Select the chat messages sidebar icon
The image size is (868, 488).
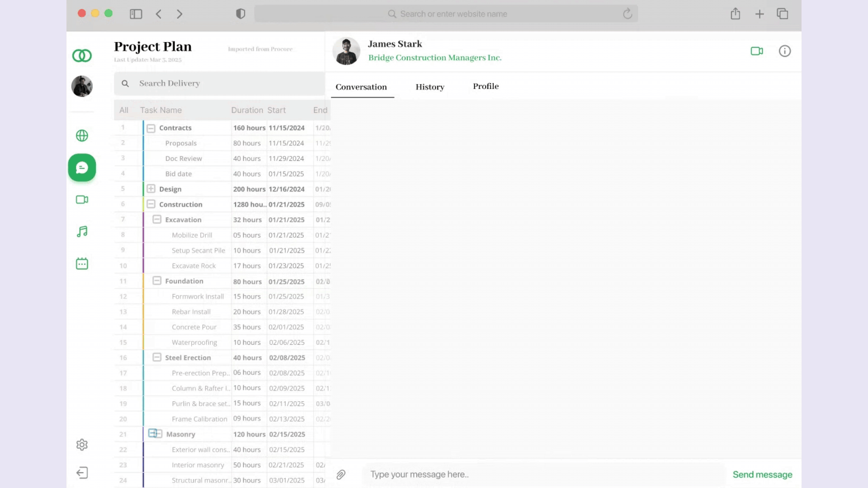tap(82, 168)
